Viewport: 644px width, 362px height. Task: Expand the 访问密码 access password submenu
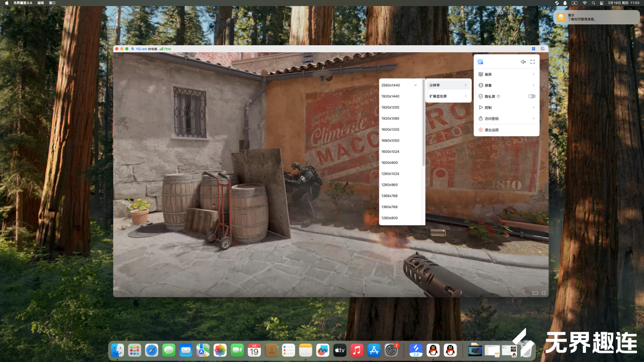click(x=506, y=118)
